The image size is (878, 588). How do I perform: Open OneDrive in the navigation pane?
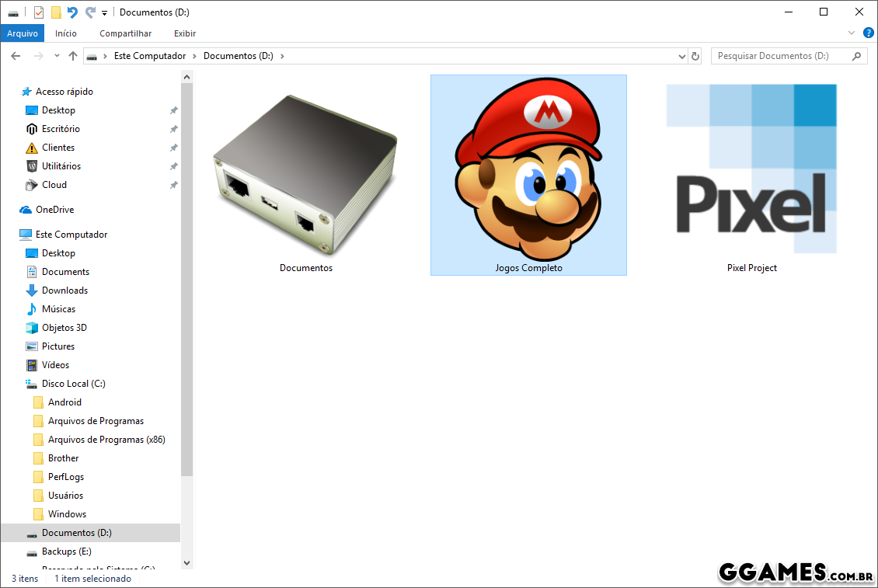tap(54, 210)
